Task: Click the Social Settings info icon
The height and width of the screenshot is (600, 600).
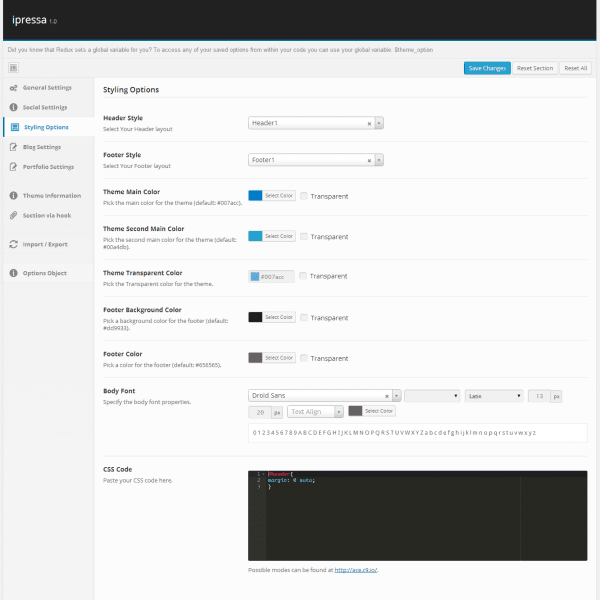Action: [x=13, y=106]
